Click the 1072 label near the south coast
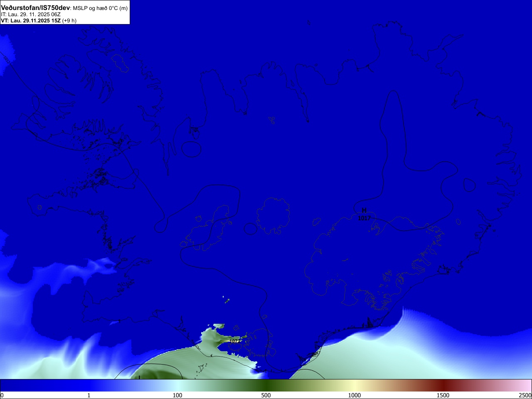Viewport: 532px width, 399px height. click(x=235, y=341)
